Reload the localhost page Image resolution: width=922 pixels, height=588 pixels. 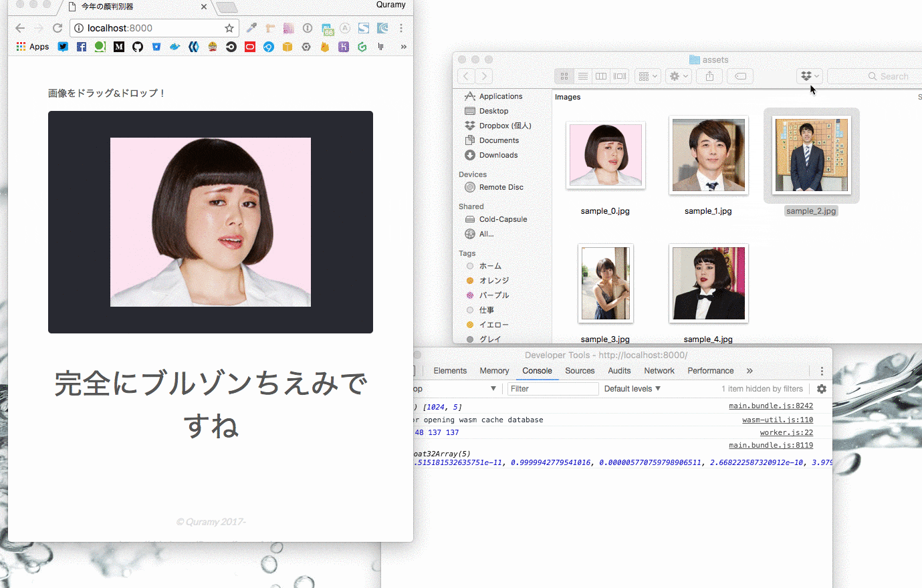(57, 28)
